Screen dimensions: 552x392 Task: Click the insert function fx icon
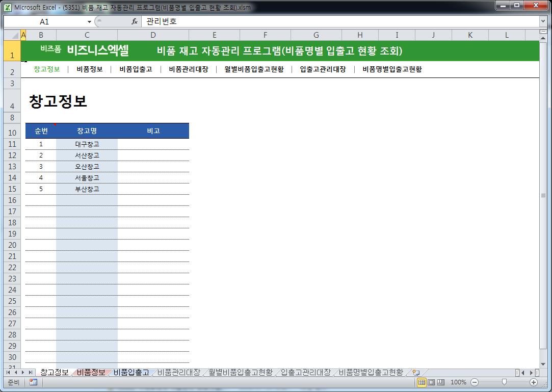(x=135, y=21)
